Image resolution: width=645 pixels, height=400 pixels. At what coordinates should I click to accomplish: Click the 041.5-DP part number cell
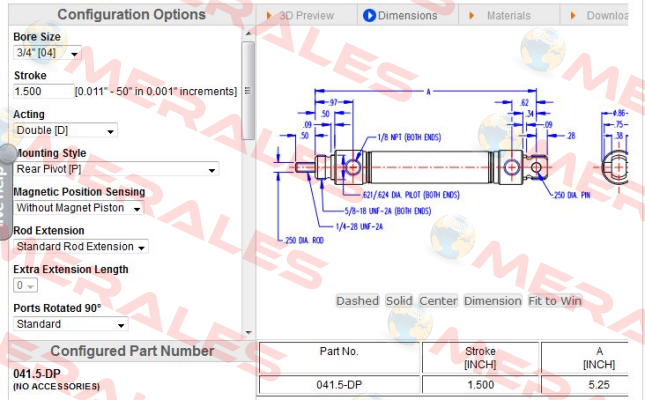click(x=339, y=385)
